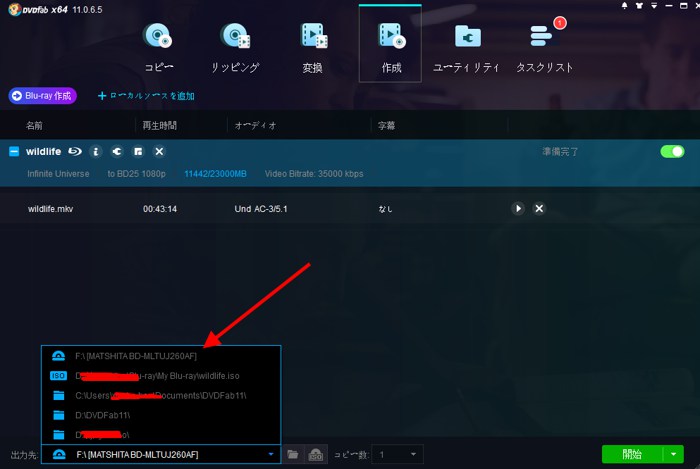Open menu settings icon for wildlife
The height and width of the screenshot is (469, 700).
pyautogui.click(x=138, y=152)
